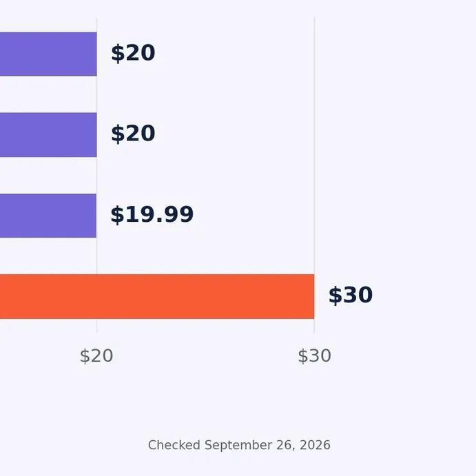Click the purple $19.99 bar
Screen dimensions: 476x476
(x=48, y=216)
